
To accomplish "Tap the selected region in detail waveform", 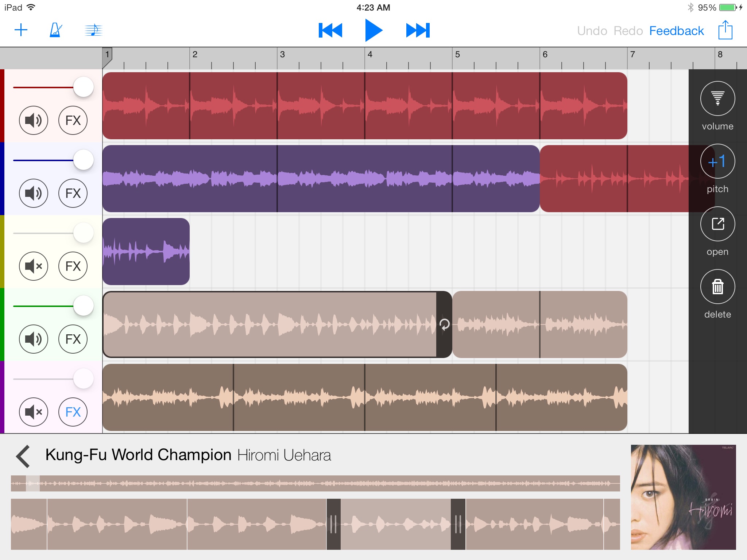I will tap(396, 524).
